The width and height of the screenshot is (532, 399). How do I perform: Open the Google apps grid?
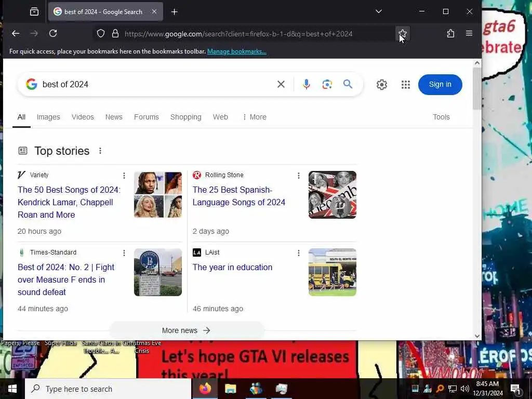pyautogui.click(x=406, y=85)
